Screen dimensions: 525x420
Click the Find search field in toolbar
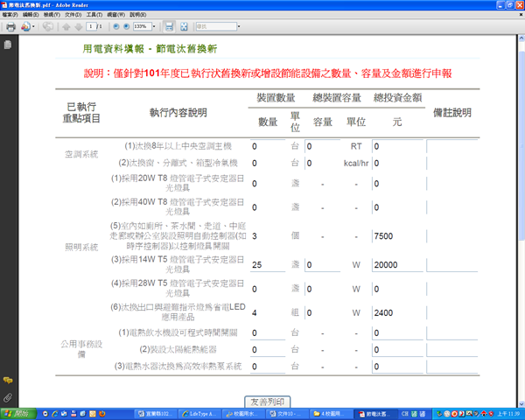pos(216,26)
